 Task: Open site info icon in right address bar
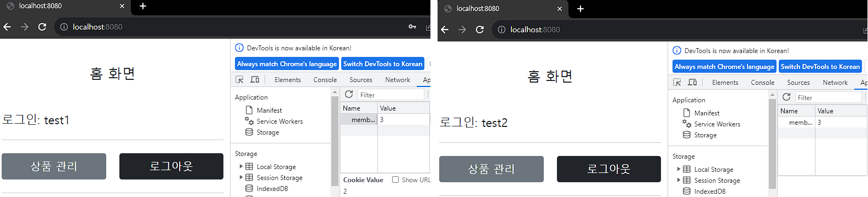(x=501, y=30)
